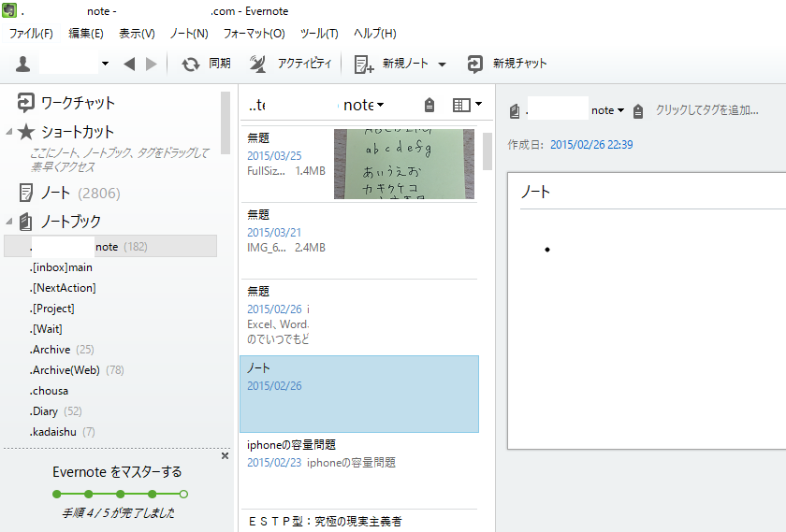Click the アクティビティ toolbar label
The image size is (786, 532).
pyautogui.click(x=304, y=64)
